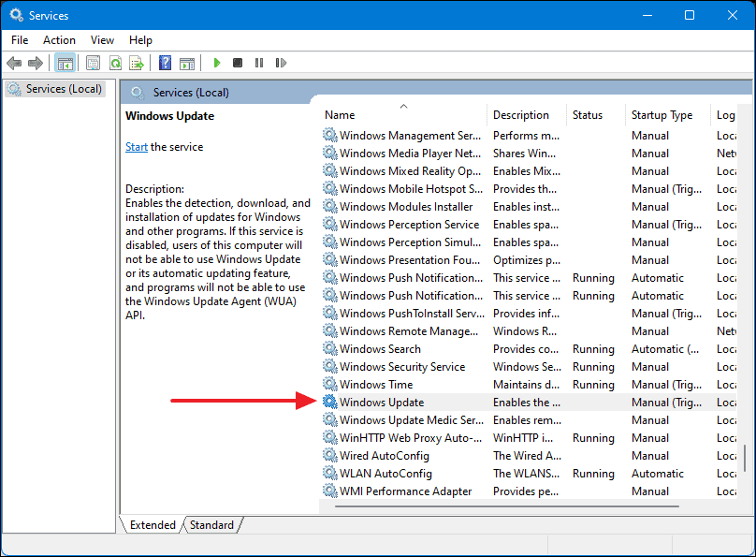The width and height of the screenshot is (756, 557).
Task: Select Services (Local) in left tree
Action: pos(55,89)
